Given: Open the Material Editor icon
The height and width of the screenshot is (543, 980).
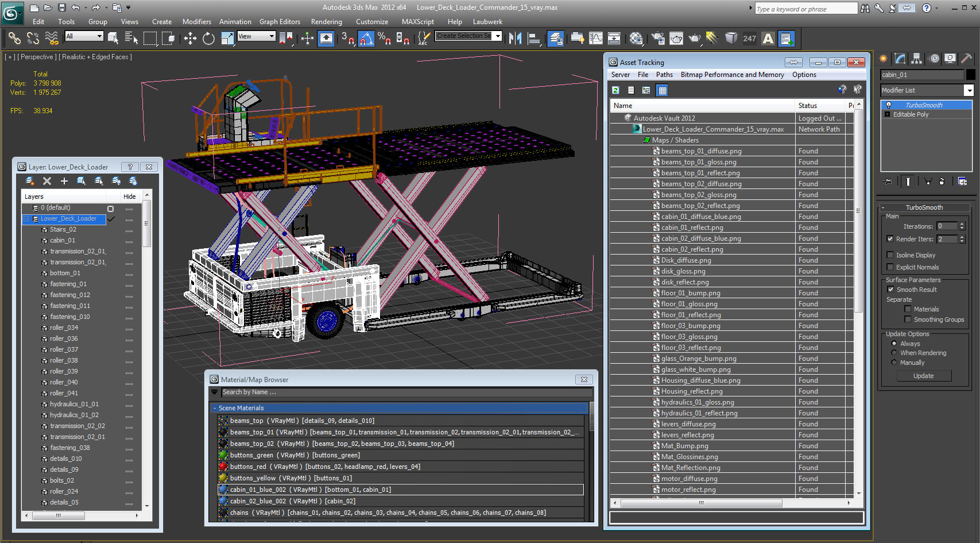Looking at the screenshot, I should 636,38.
